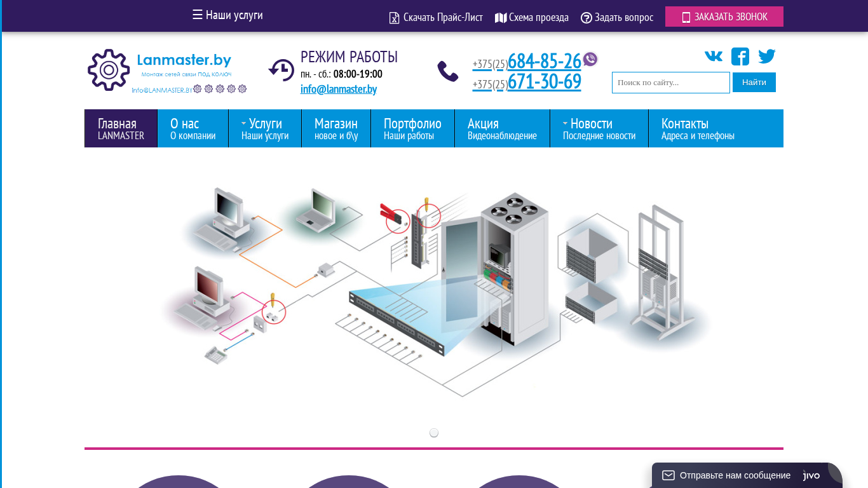
Task: Call phone number 684-85-26
Action: [x=544, y=61]
